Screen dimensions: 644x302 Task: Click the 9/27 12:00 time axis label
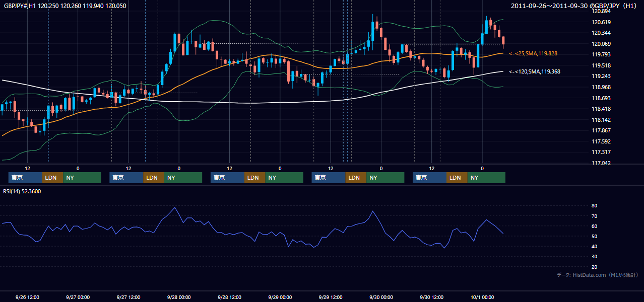[128, 297]
